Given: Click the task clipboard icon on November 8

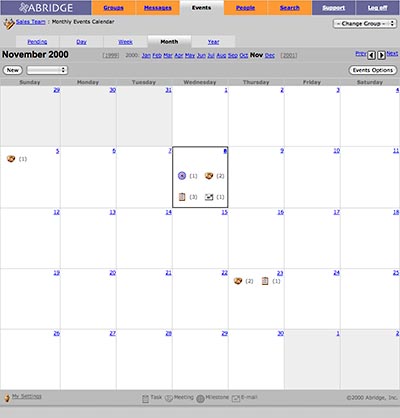Looking at the screenshot, I should click(x=182, y=197).
